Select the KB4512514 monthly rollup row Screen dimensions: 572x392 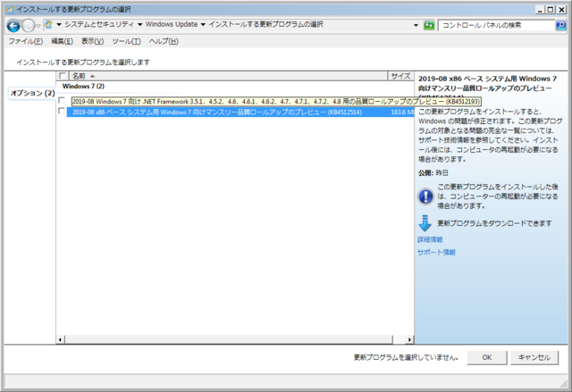pos(240,113)
